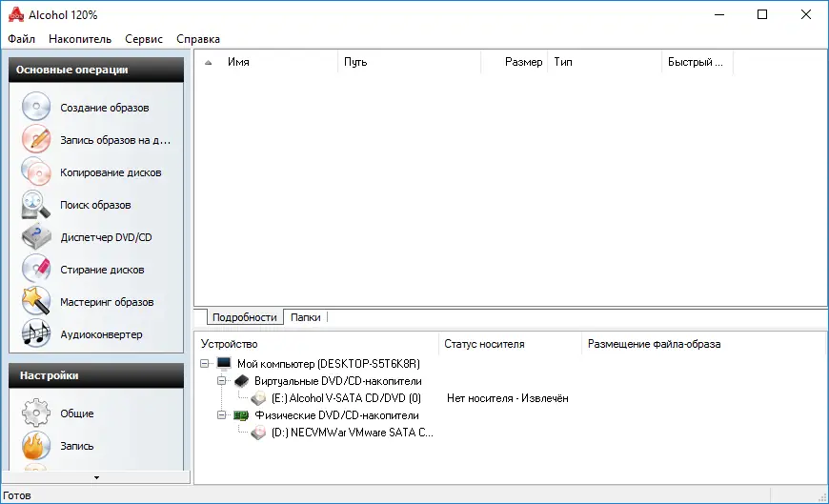Start Поиск образов text link
This screenshot has width=829, height=504.
(x=95, y=205)
